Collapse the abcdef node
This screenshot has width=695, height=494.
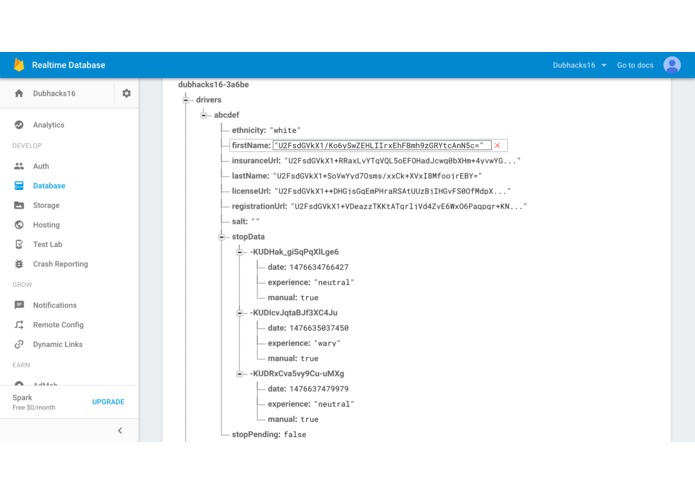(x=203, y=115)
